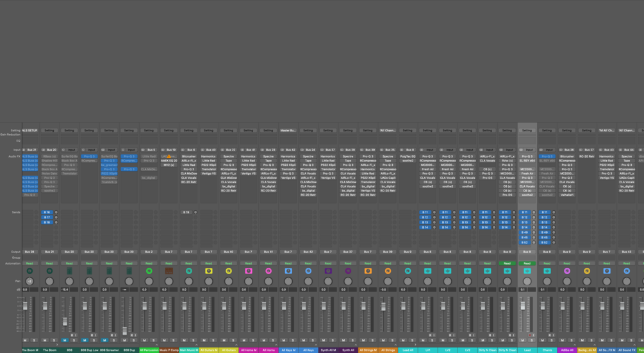Mute the All Percussion channel
644x353 pixels.
click(x=145, y=340)
